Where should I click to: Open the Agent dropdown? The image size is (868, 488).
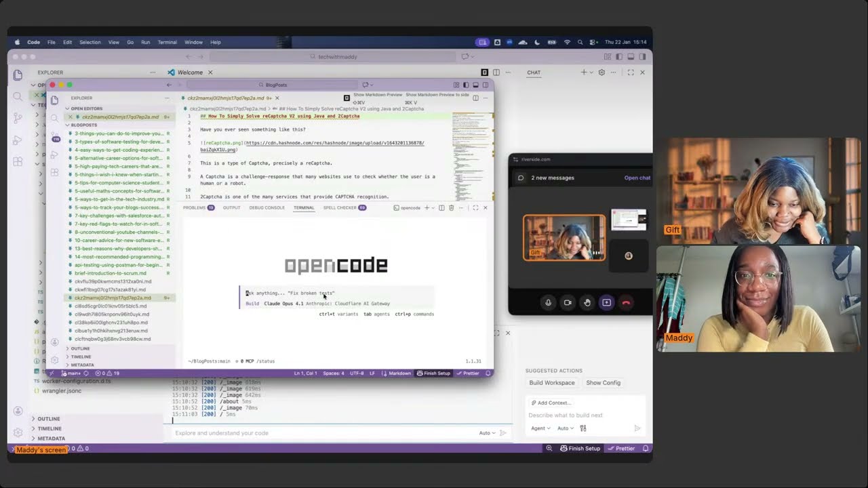click(x=540, y=428)
